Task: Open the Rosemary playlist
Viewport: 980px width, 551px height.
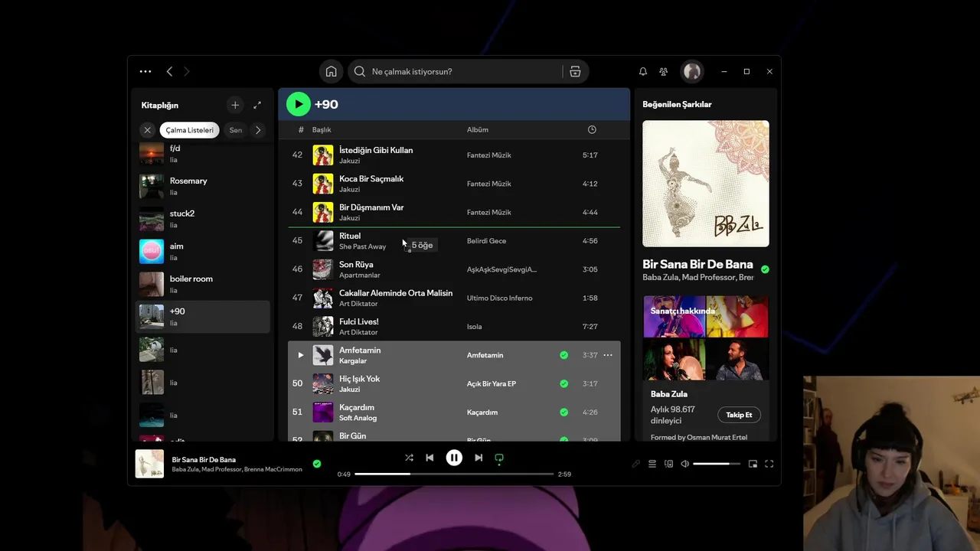Action: pyautogui.click(x=203, y=186)
